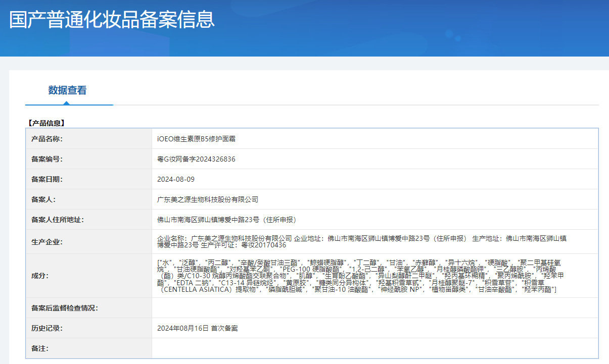Select the 【产品信息】 section heading
The image size is (609, 364).
45,123
